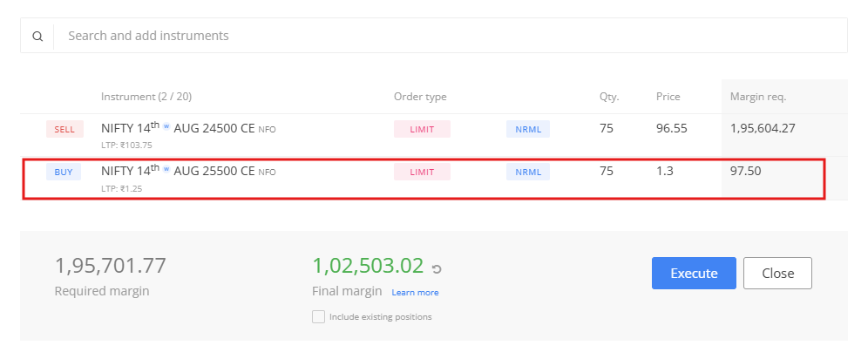The width and height of the screenshot is (868, 359).
Task: Click weekly expiry icon on 24500 CE
Action: pyautogui.click(x=166, y=127)
